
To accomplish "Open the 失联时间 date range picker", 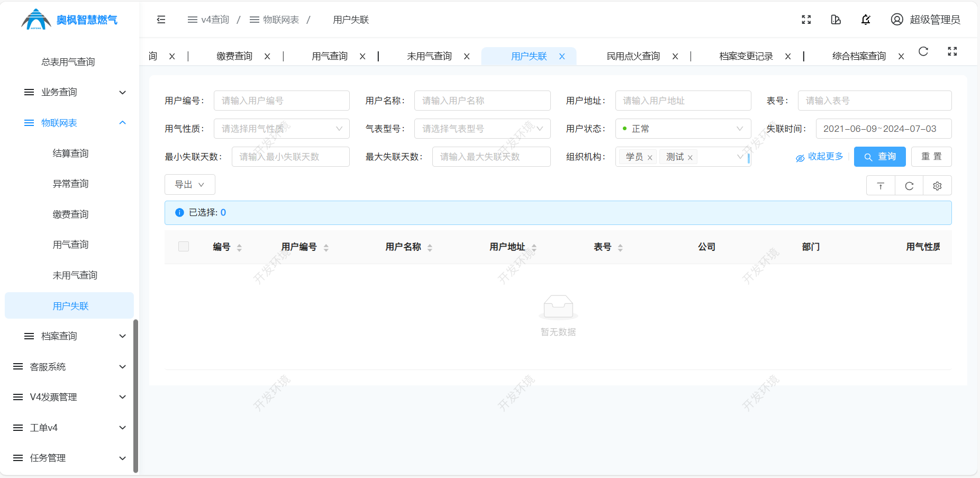I will coord(884,129).
